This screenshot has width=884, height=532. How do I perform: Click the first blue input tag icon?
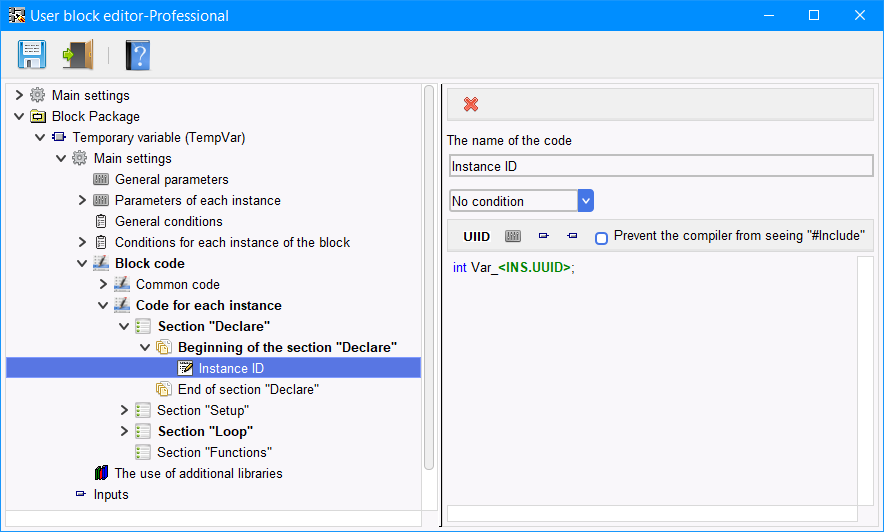click(543, 236)
